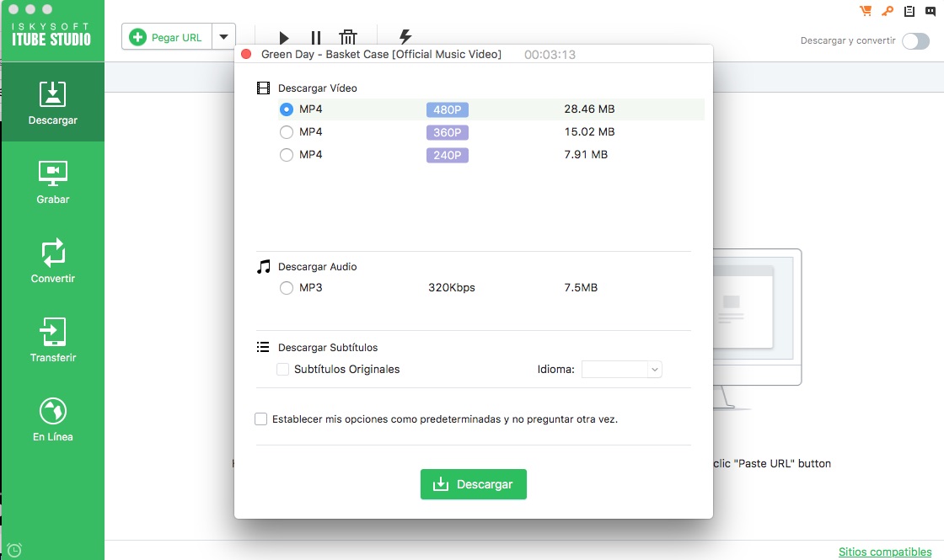Close the download options dialog
Image resolution: width=944 pixels, height=560 pixels.
(245, 54)
